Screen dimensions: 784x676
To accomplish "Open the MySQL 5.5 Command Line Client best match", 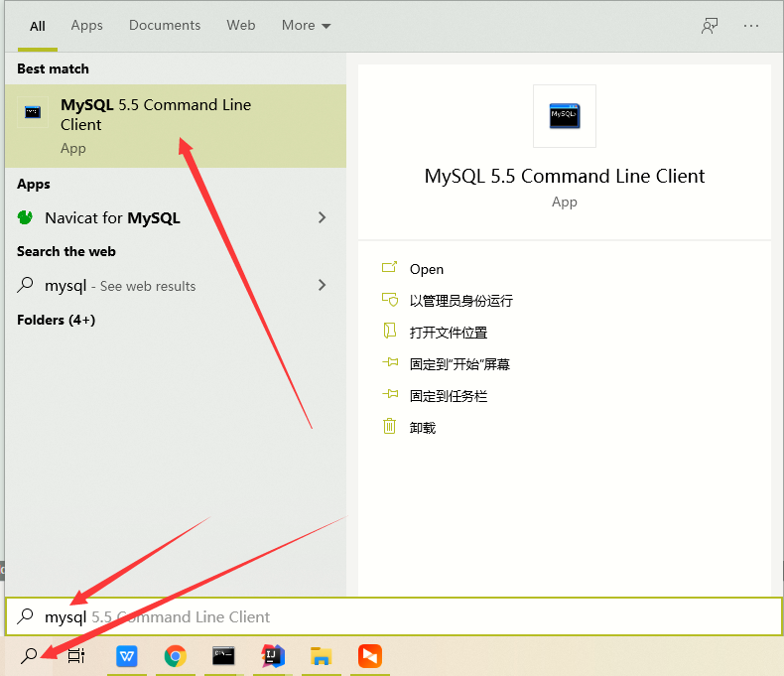I will 175,126.
